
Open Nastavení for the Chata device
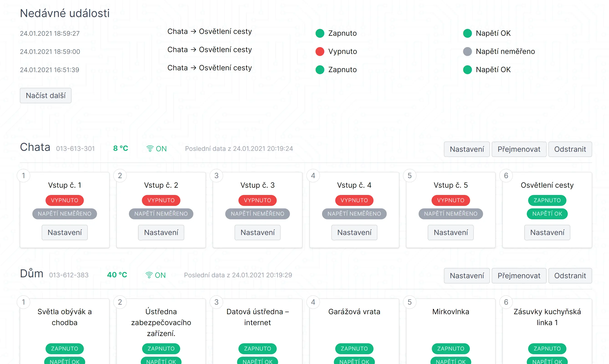tap(467, 149)
